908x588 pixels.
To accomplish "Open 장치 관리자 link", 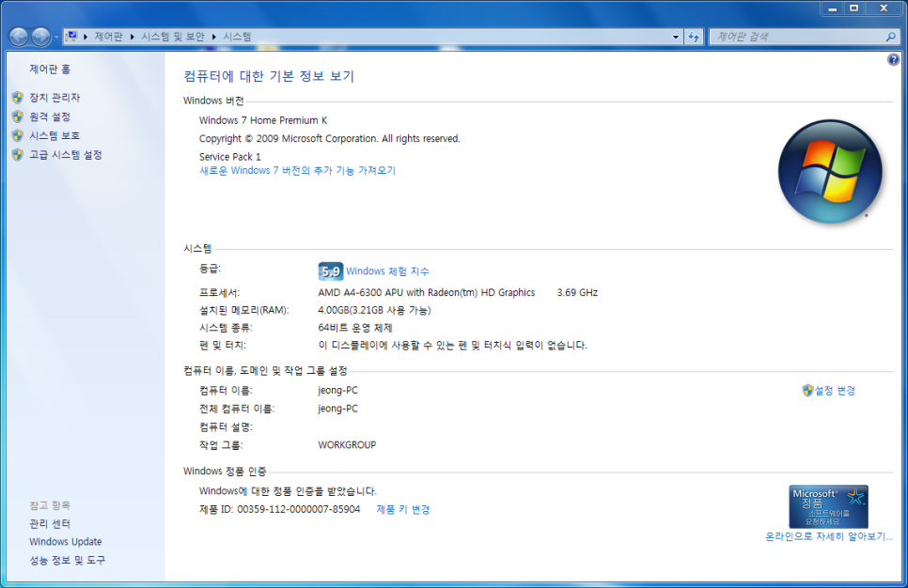I will pos(55,98).
